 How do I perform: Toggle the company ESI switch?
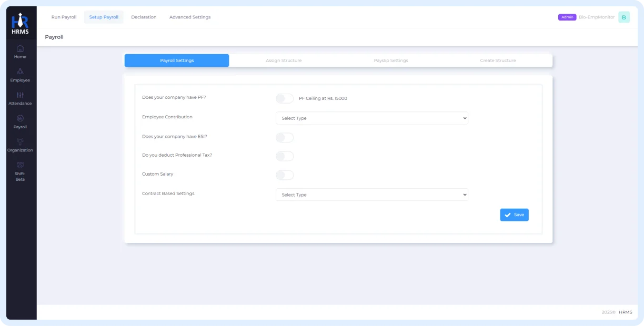[285, 137]
